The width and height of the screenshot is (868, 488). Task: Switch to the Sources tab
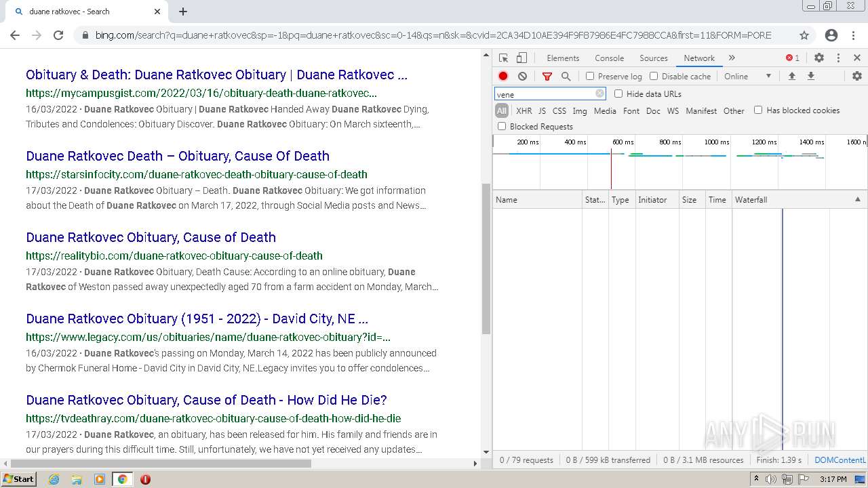point(654,58)
